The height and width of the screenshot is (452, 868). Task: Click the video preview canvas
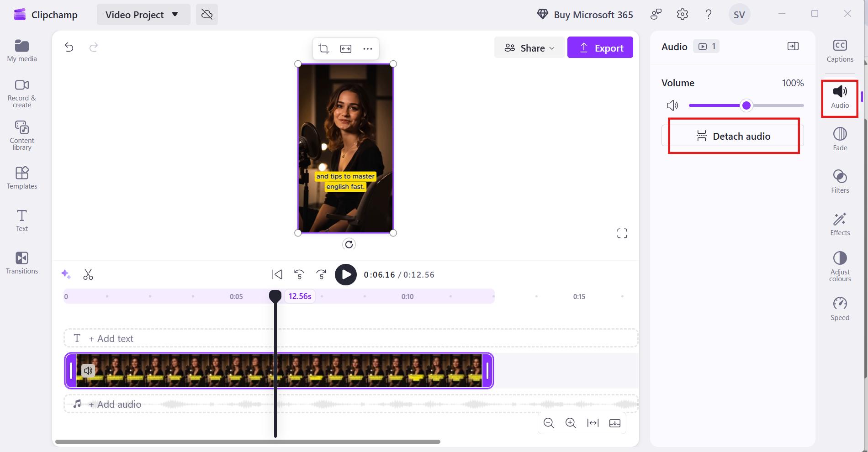(345, 148)
